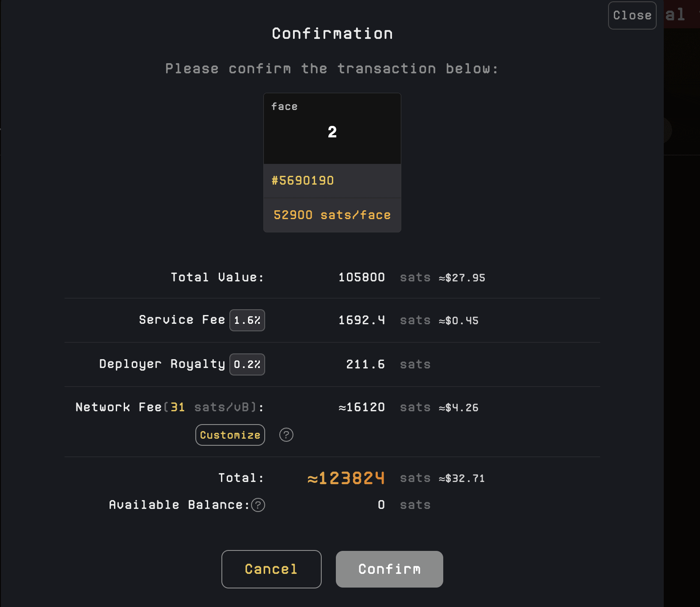Close the confirmation dialog
Image resolution: width=700 pixels, height=607 pixels.
(x=632, y=15)
